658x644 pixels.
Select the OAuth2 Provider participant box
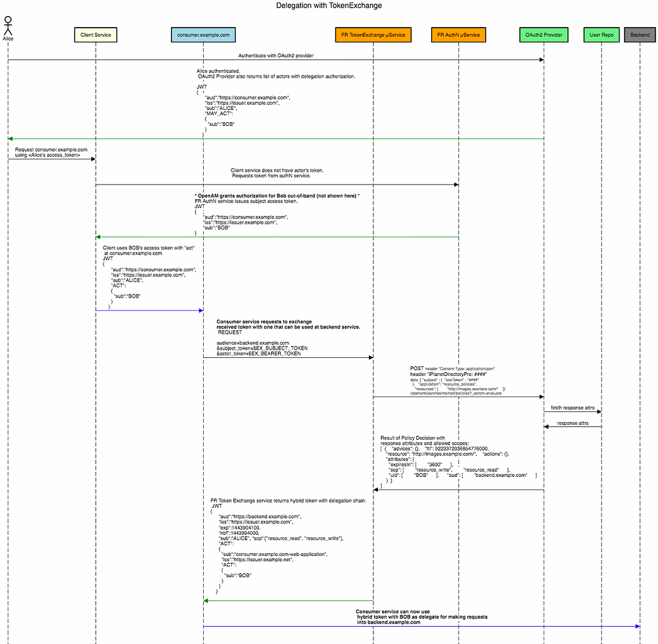(543, 35)
